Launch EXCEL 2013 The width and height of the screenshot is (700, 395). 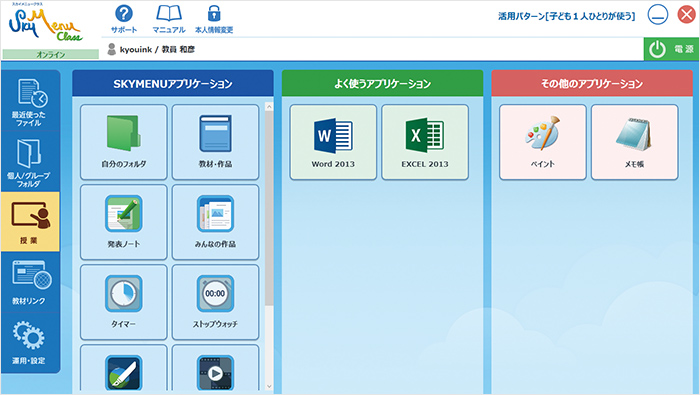coord(425,142)
